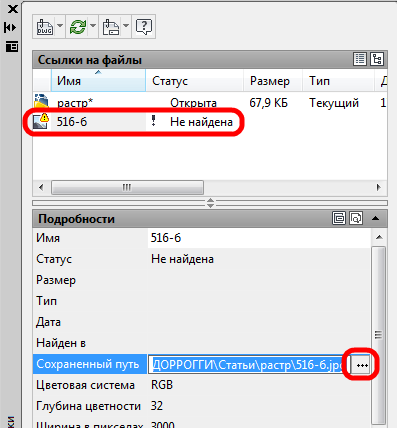This screenshot has width=397, height=428.
Task: Sort references by the Имя column
Action: tap(98, 80)
